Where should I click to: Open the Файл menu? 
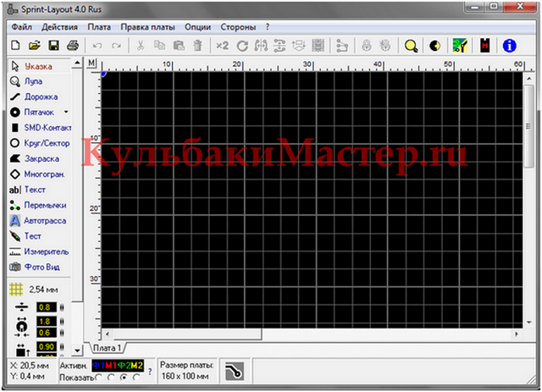click(x=21, y=27)
